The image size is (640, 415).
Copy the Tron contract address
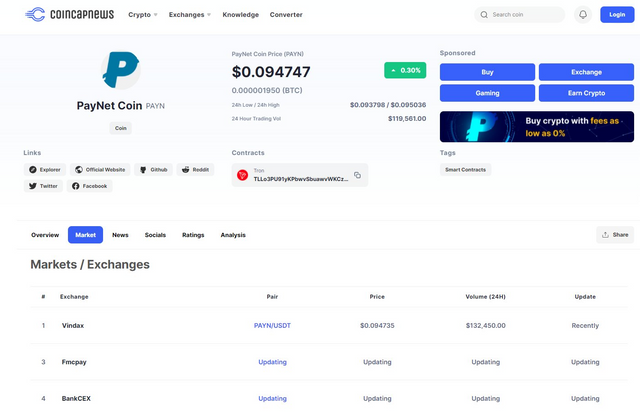point(358,175)
